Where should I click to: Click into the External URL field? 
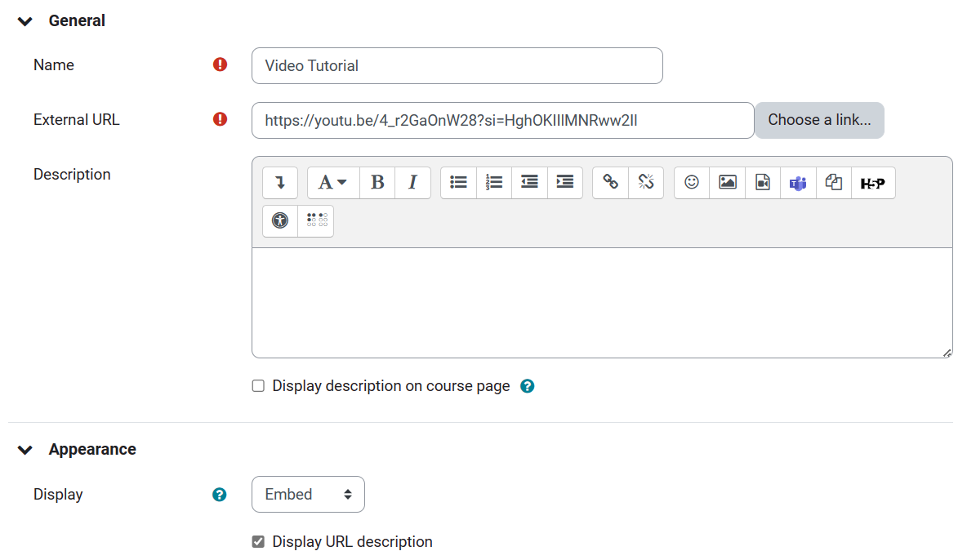(502, 121)
